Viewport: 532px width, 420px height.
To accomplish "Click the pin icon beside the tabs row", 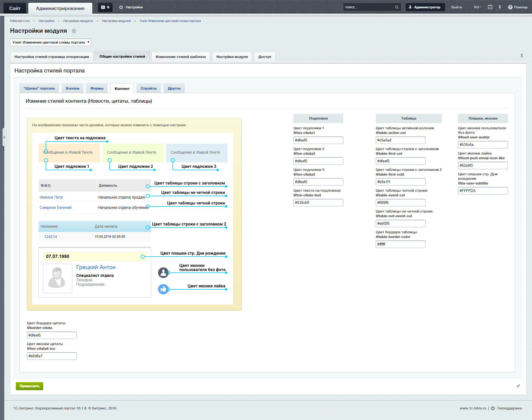I will tap(521, 56).
